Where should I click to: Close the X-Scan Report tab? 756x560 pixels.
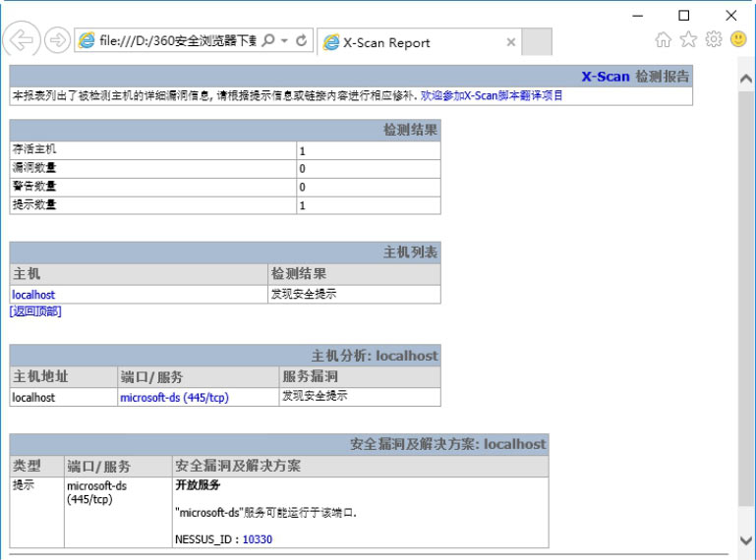click(510, 42)
